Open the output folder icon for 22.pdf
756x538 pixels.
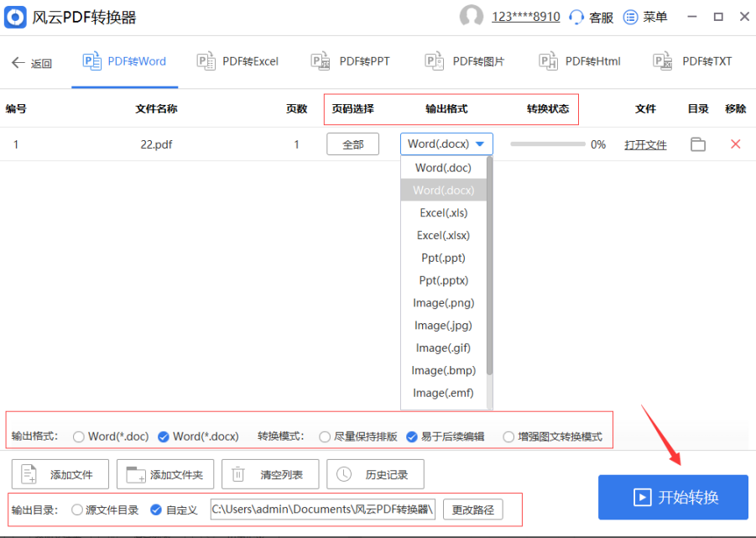[x=697, y=144]
